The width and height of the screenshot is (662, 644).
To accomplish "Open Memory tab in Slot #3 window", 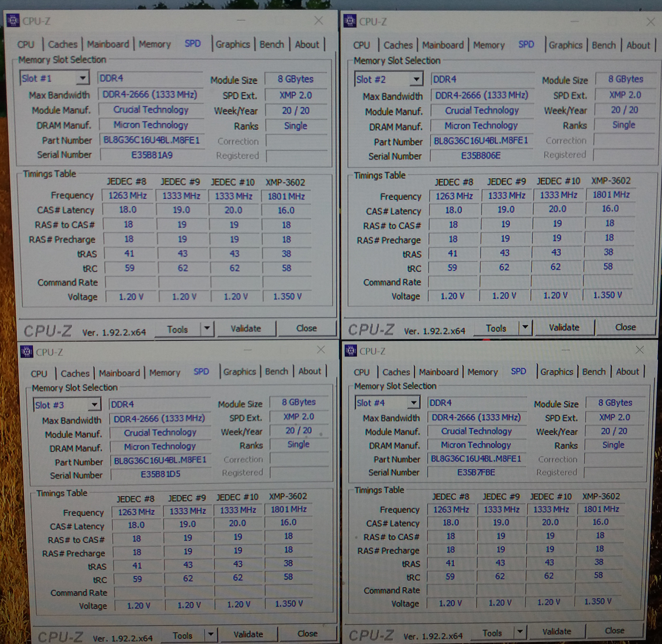I will 165,373.
